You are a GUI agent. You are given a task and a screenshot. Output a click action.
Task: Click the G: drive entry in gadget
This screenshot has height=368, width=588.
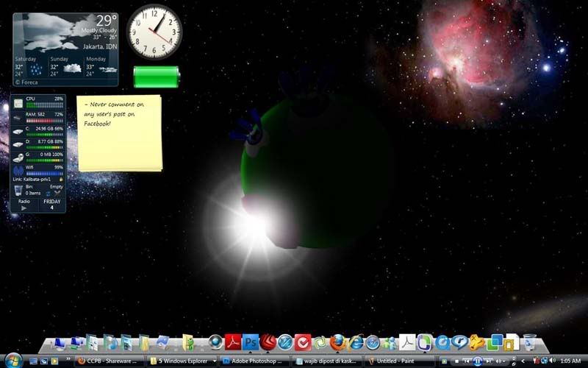point(38,158)
